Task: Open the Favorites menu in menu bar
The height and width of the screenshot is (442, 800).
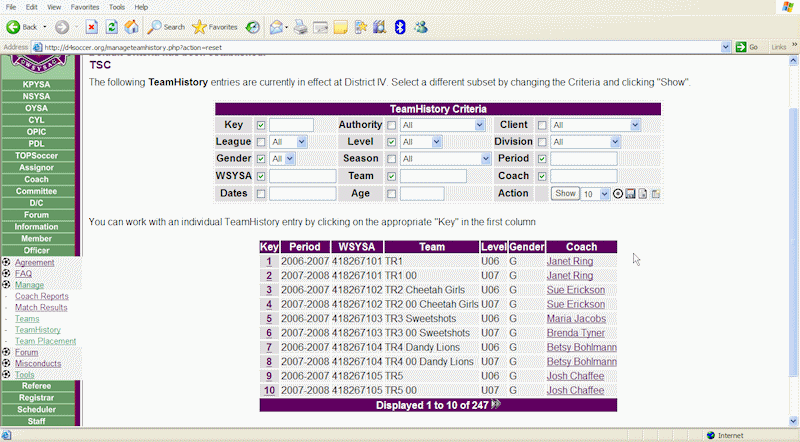Action: pyautogui.click(x=85, y=7)
